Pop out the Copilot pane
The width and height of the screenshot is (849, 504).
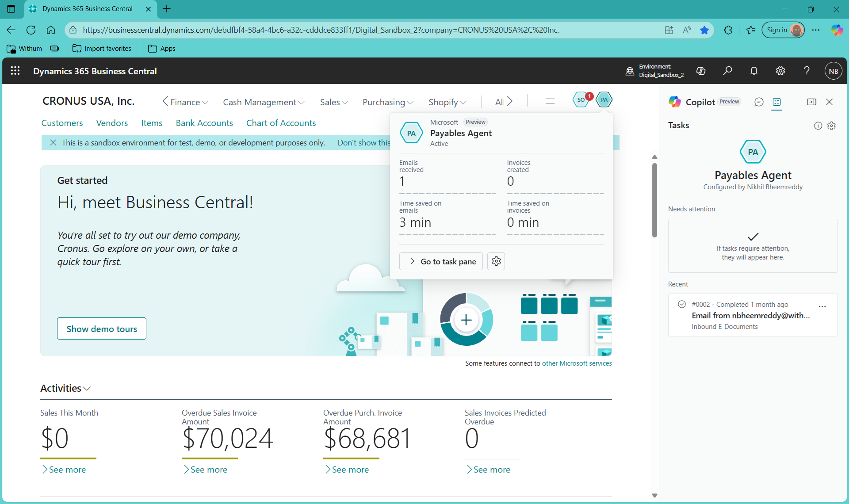tap(812, 102)
